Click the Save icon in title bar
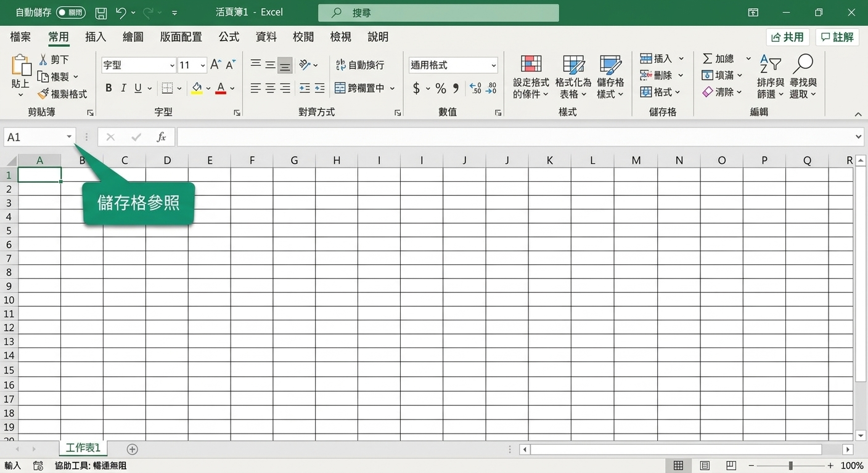The height and width of the screenshot is (473, 868). pyautogui.click(x=101, y=12)
